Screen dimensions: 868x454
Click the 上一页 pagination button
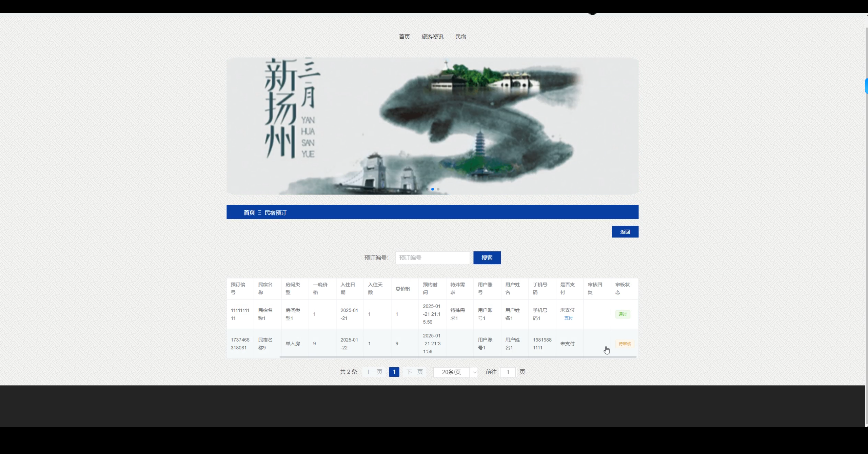pos(374,372)
